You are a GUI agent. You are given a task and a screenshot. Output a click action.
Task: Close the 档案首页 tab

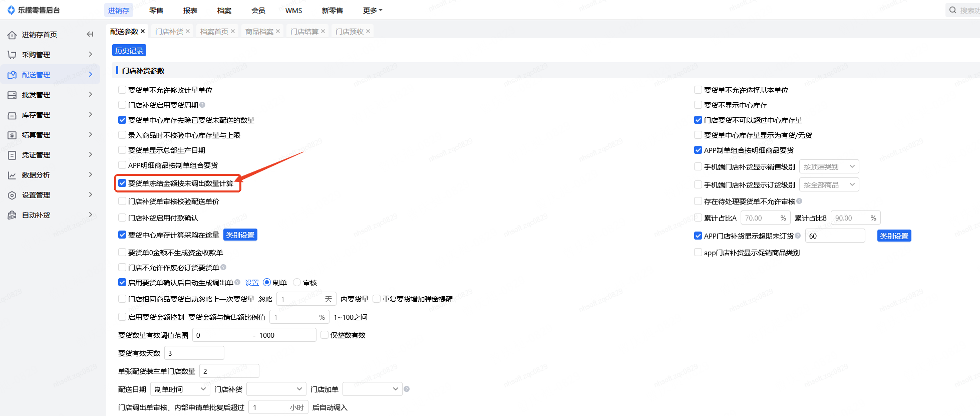point(233,31)
